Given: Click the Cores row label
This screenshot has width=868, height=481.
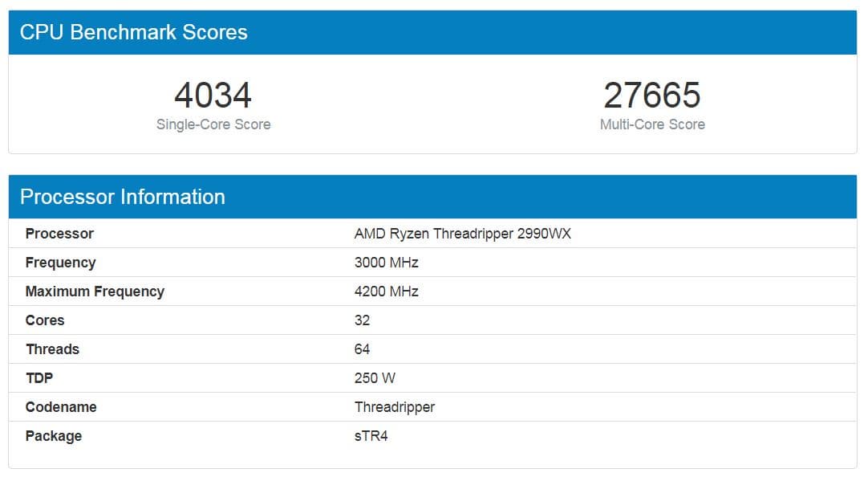Looking at the screenshot, I should pos(45,320).
